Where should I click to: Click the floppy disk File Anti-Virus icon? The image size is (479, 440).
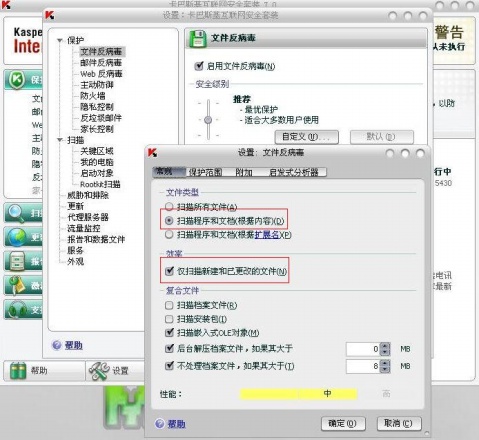198,39
